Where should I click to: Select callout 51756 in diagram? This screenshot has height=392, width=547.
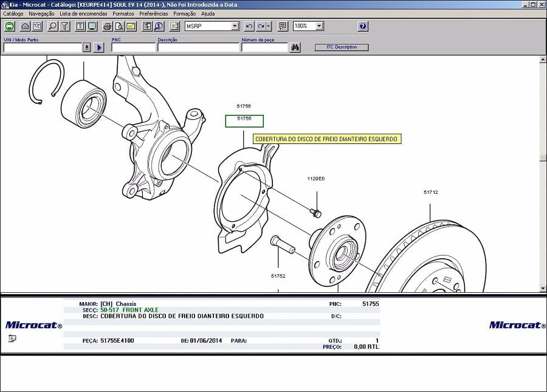tap(244, 106)
